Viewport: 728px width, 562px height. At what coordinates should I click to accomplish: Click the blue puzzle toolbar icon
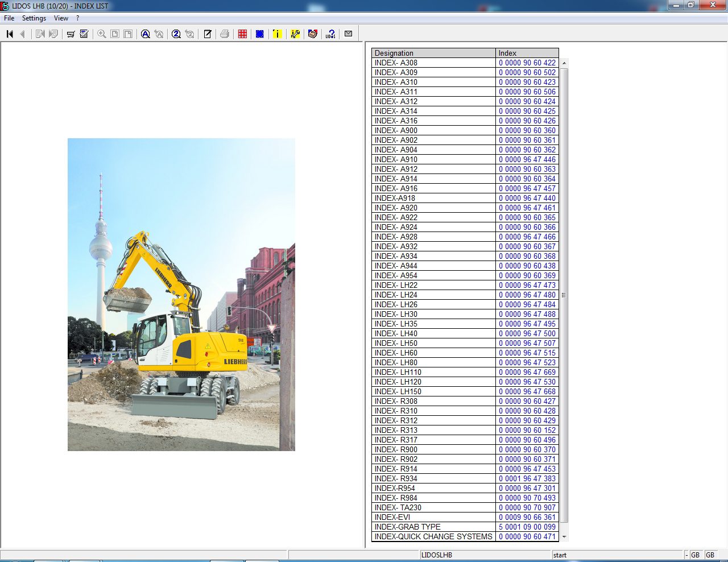coord(259,34)
